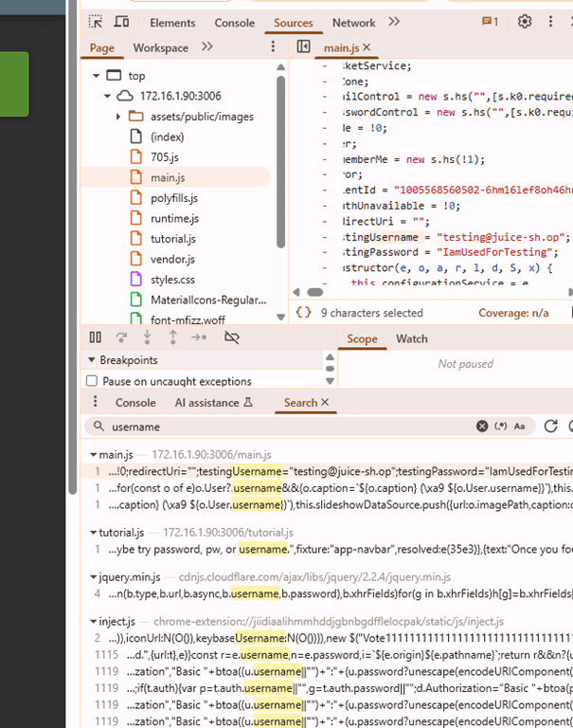Screen dimensions: 573x728
Task: Open inject.js result on line 1115
Action: [327, 655]
